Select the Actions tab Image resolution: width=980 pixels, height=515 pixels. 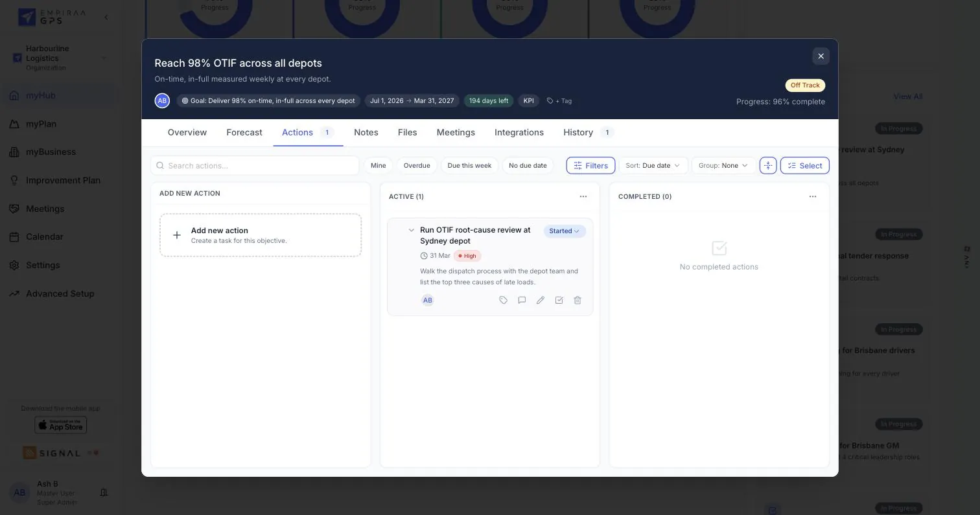[308, 132]
